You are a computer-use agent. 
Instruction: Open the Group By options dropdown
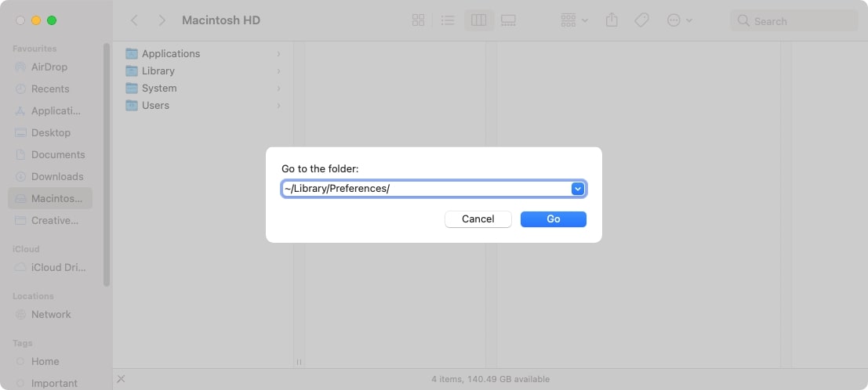(575, 20)
